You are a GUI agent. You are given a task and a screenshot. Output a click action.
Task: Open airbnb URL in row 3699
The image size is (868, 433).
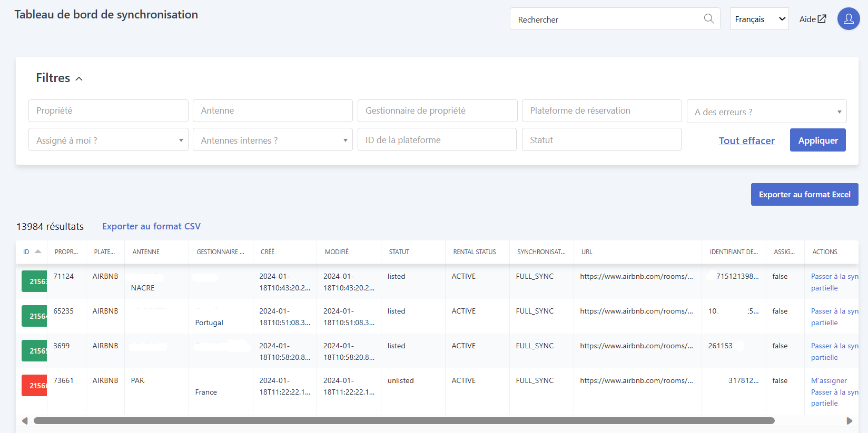(636, 346)
